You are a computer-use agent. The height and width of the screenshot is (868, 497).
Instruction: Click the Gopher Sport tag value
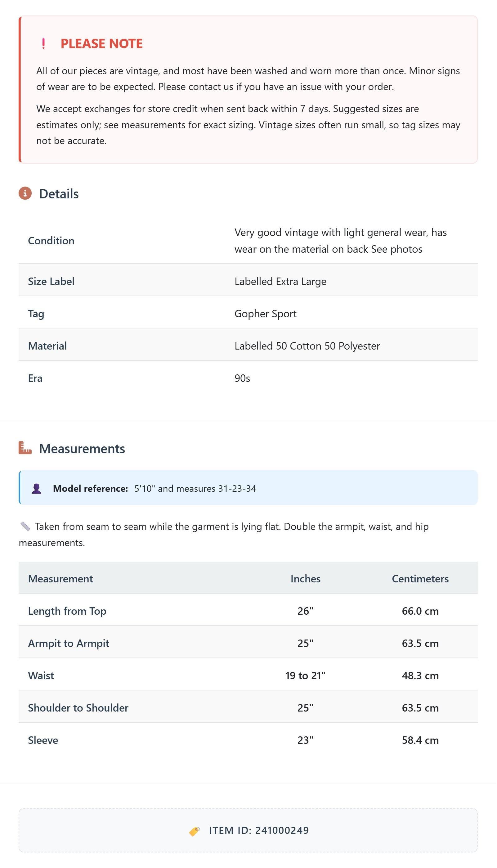[266, 314]
